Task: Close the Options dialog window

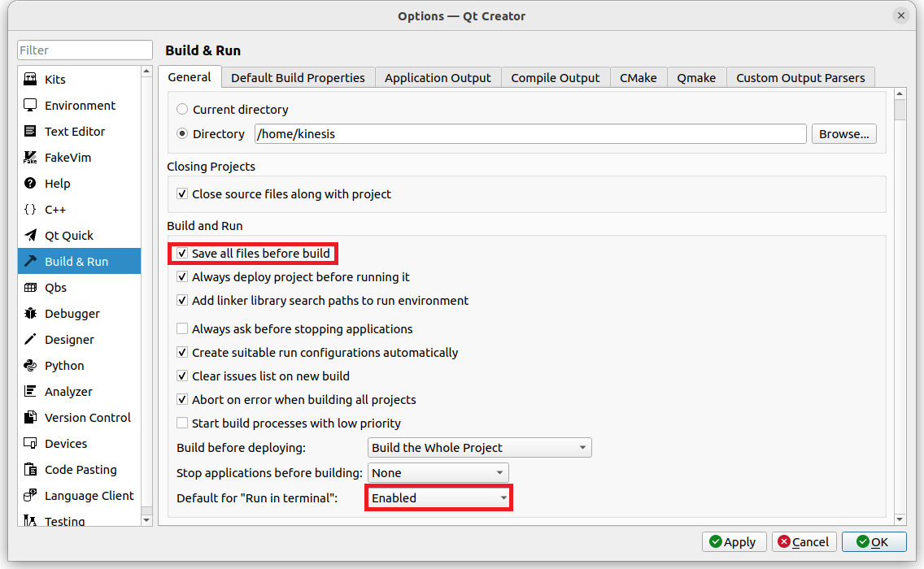Action: [x=901, y=16]
